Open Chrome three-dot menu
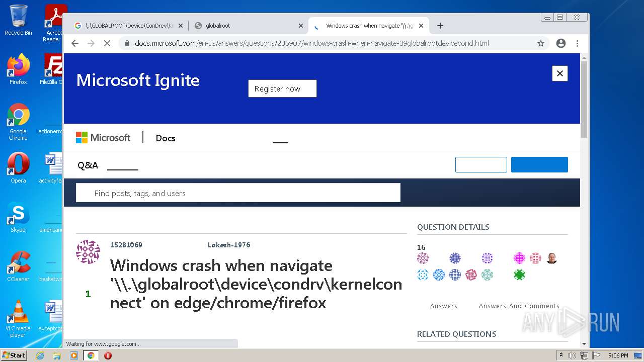This screenshot has height=362, width=644. pos(577,43)
